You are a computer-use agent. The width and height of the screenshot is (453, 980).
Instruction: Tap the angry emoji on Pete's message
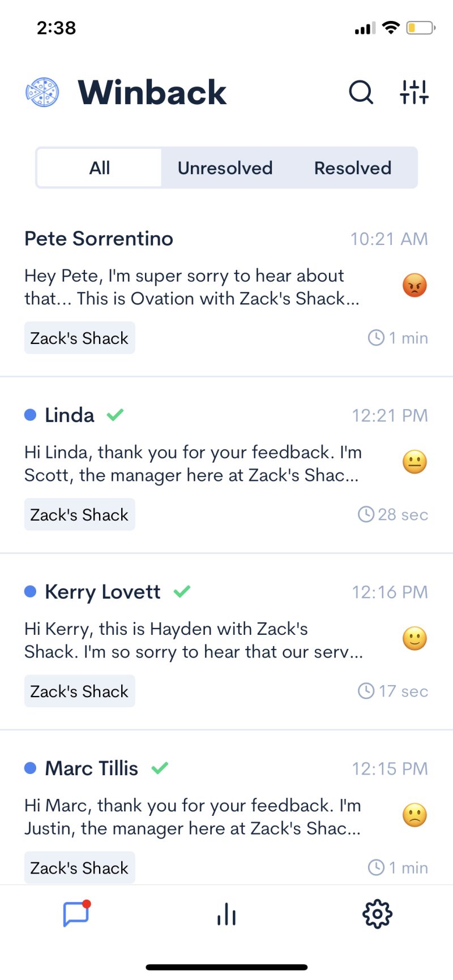tap(414, 286)
